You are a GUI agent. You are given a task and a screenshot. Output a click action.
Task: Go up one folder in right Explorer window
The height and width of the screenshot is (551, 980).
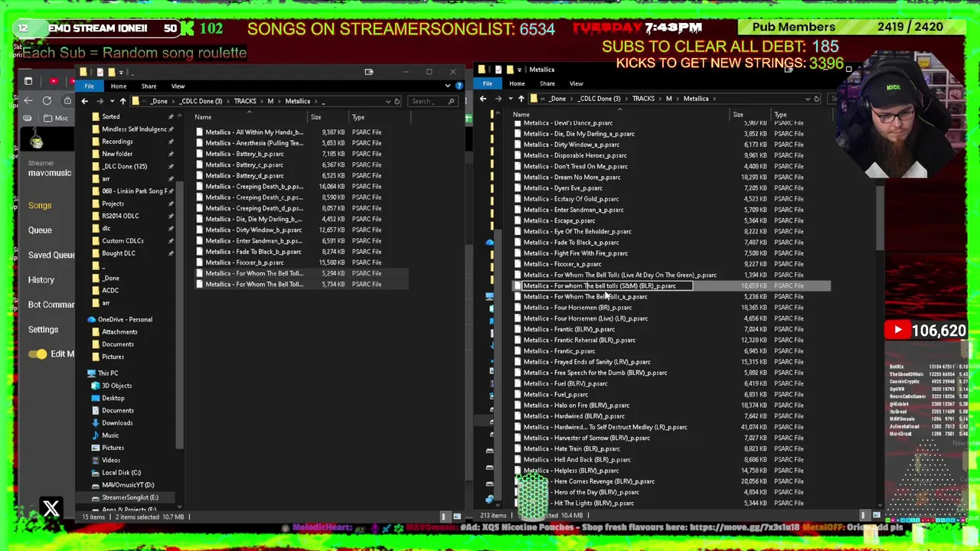click(521, 99)
